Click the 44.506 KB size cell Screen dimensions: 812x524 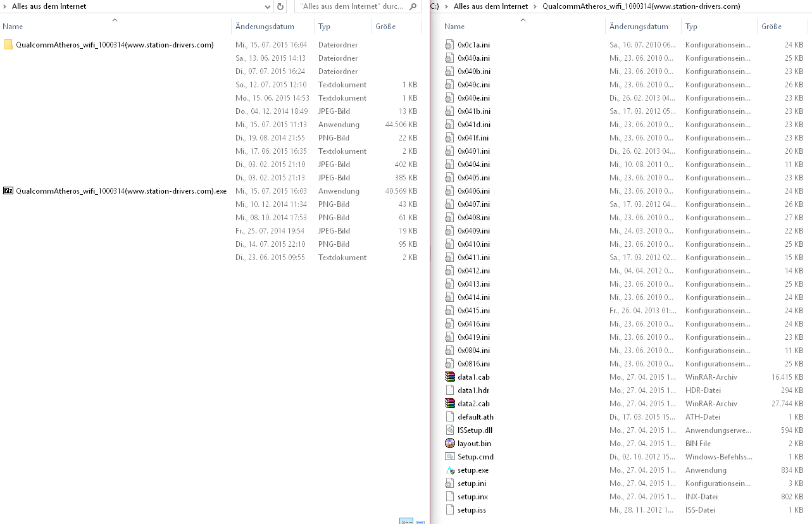tap(401, 125)
